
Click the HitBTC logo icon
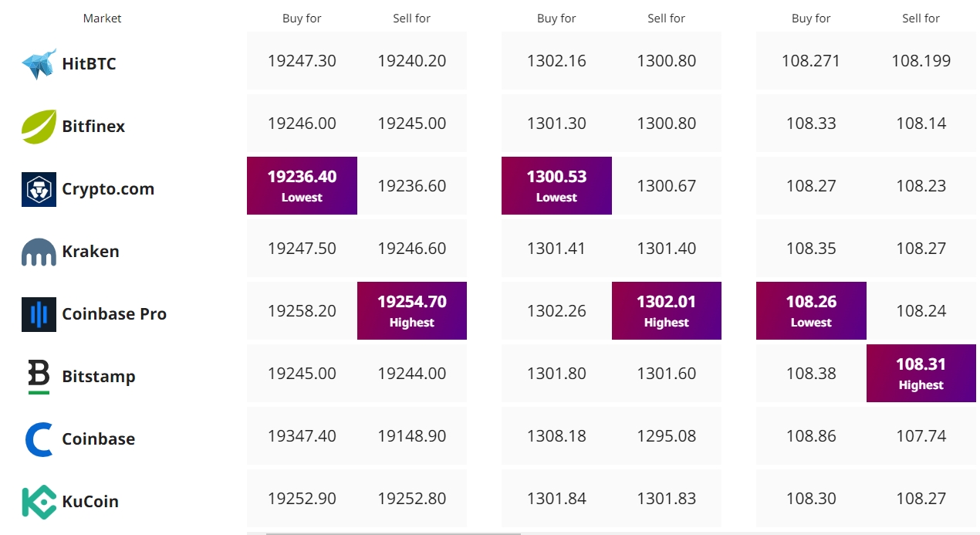(39, 64)
